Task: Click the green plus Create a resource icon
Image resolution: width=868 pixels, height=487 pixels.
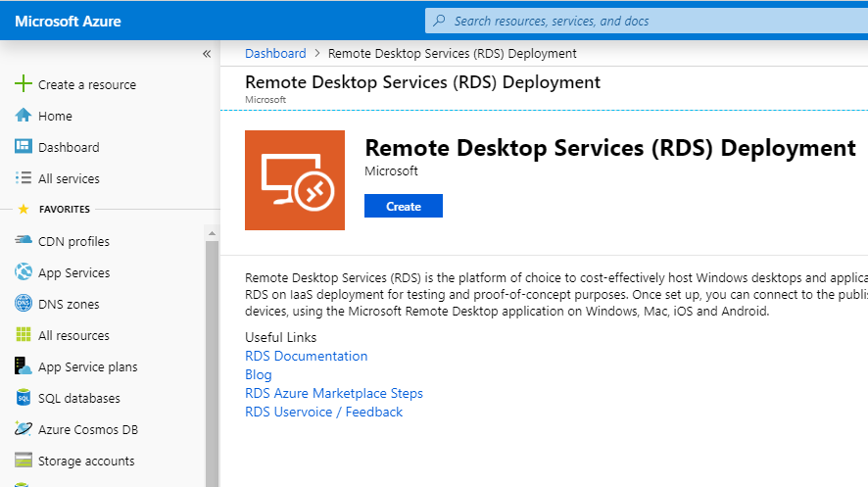Action: (24, 83)
